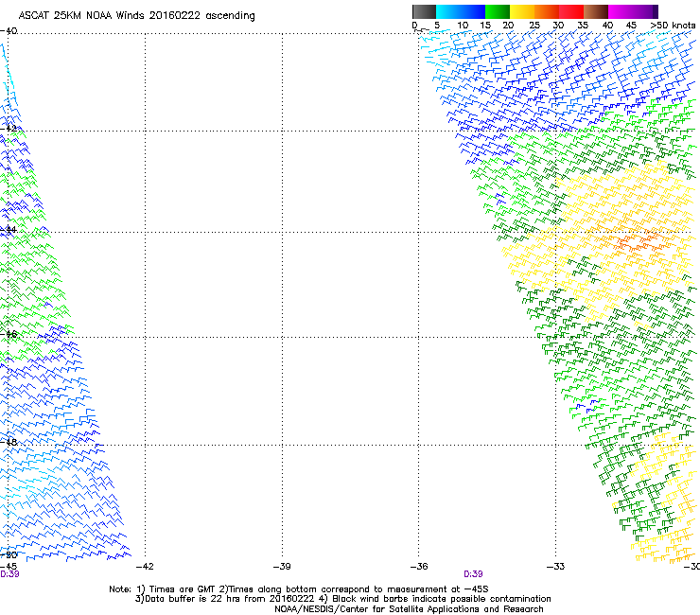Screen dimensions: 700x615
Task: Click the purple time stamp below -45 longitude
Action: (9, 574)
